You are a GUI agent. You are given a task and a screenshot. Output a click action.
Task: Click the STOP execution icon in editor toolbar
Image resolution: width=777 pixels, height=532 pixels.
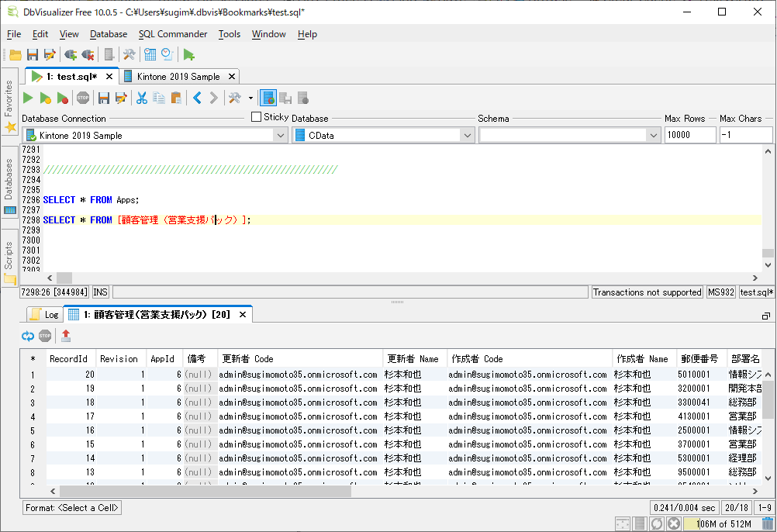click(83, 98)
